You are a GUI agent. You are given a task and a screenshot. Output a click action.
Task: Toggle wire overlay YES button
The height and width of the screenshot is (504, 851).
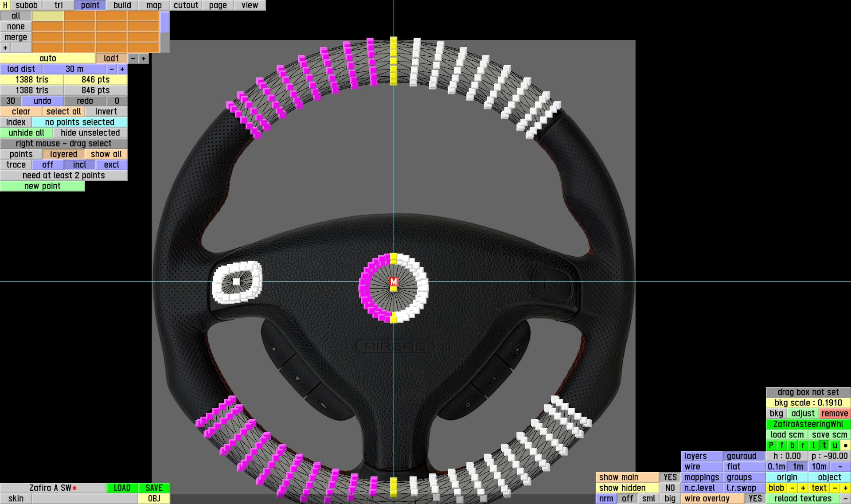coord(755,499)
